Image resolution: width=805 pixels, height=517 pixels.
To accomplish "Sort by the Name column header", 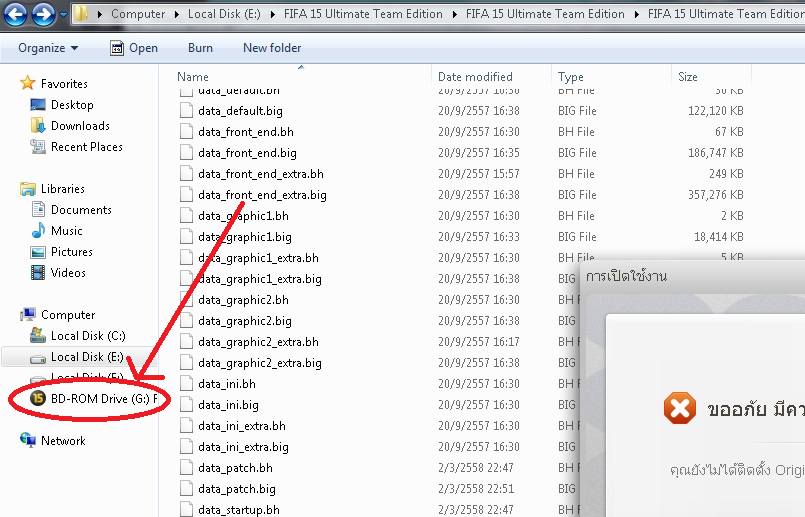I will coord(193,77).
